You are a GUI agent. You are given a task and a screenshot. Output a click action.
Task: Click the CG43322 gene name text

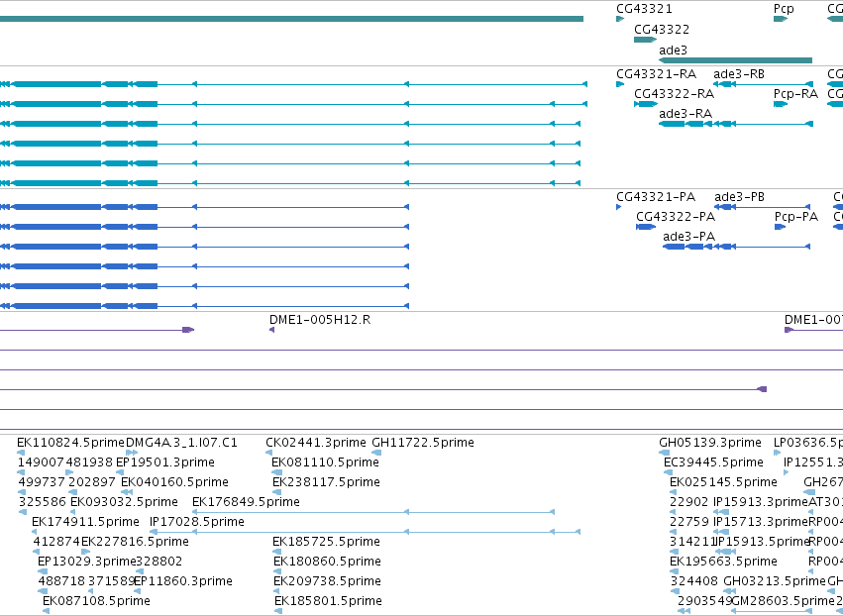click(x=662, y=29)
